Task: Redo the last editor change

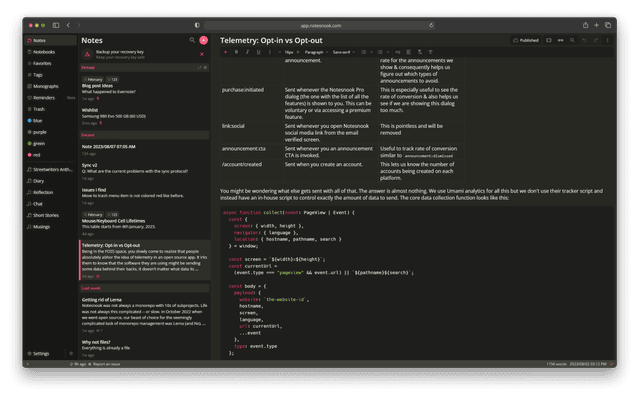Action: coord(596,40)
